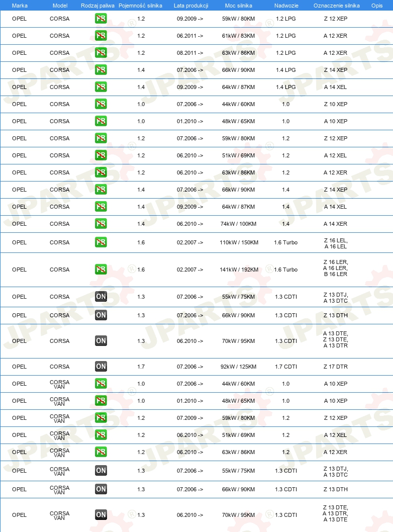Click 'OPEL' in the 92kW / 125KM row

(x=19, y=367)
